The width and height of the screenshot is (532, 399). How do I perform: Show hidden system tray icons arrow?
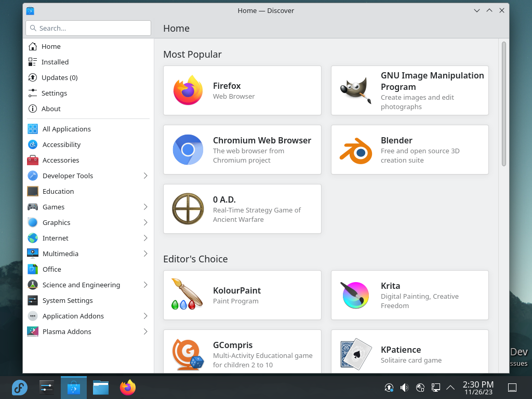(450, 388)
